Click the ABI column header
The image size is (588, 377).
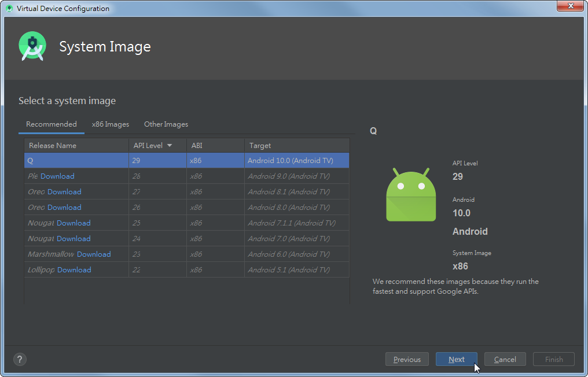(216, 145)
